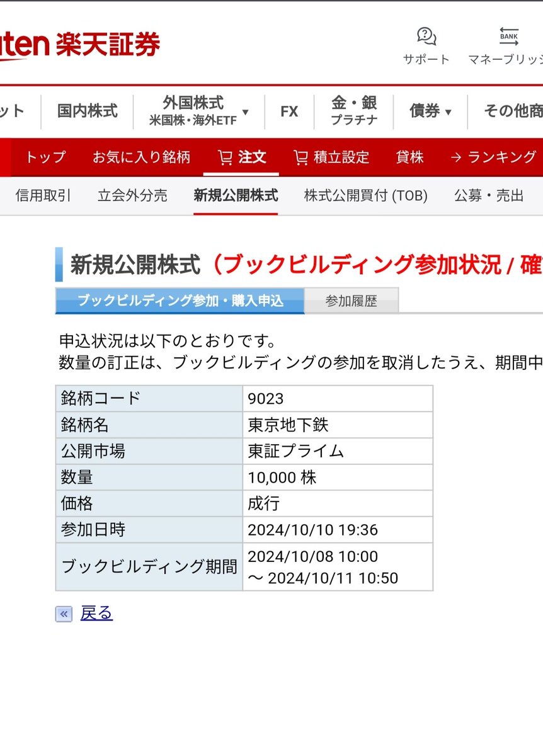Click the 株式公開買付 (TOB) option
This screenshot has height=756, width=543.
[365, 196]
